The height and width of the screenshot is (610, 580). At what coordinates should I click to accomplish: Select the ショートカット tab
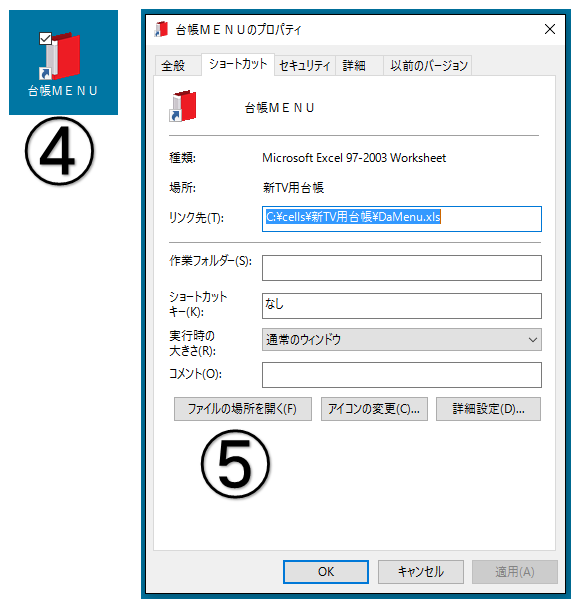point(238,64)
